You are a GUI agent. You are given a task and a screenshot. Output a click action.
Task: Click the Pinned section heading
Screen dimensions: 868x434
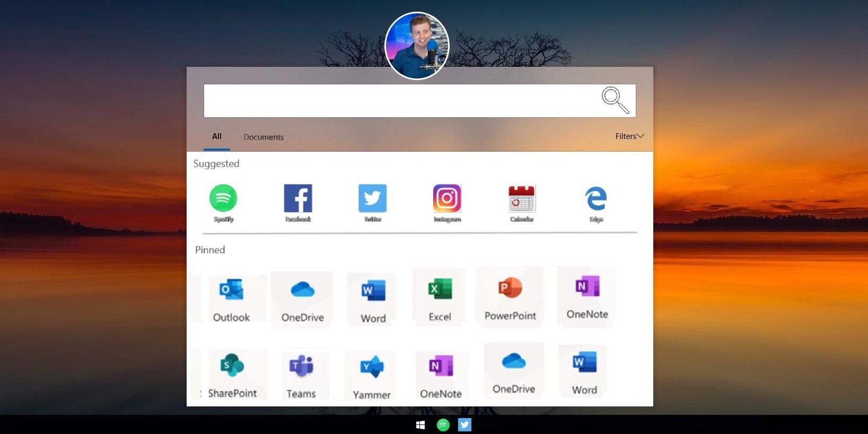(x=210, y=250)
